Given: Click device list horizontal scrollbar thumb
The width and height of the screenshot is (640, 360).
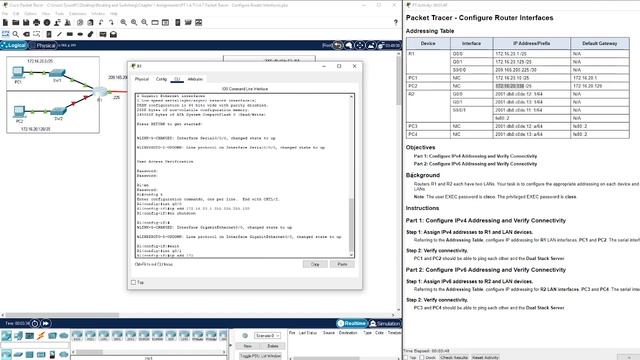Looking at the screenshot, I should pyautogui.click(x=89, y=352).
